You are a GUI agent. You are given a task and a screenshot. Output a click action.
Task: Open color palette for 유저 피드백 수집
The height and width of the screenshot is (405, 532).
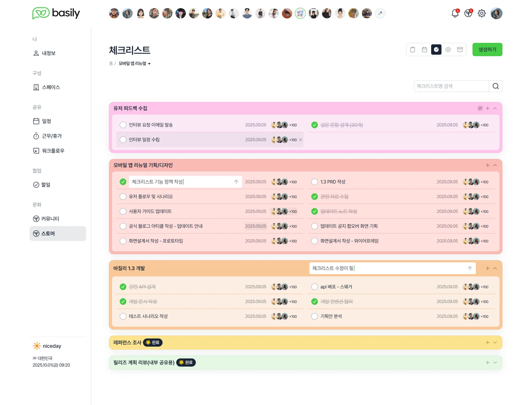point(480,108)
